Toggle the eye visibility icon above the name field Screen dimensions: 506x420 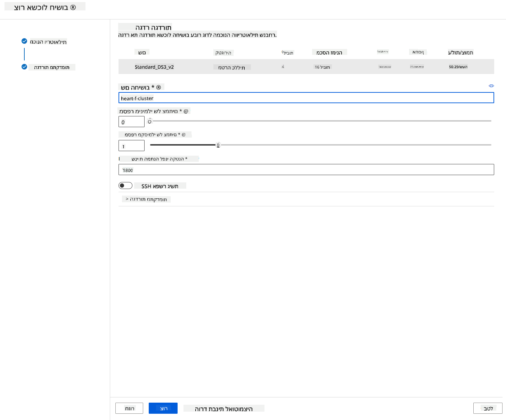pyautogui.click(x=491, y=85)
